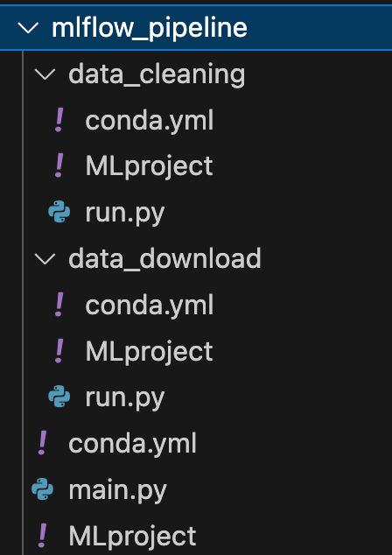Click the Python icon of data_download run.py
392x555 pixels.
click(59, 396)
